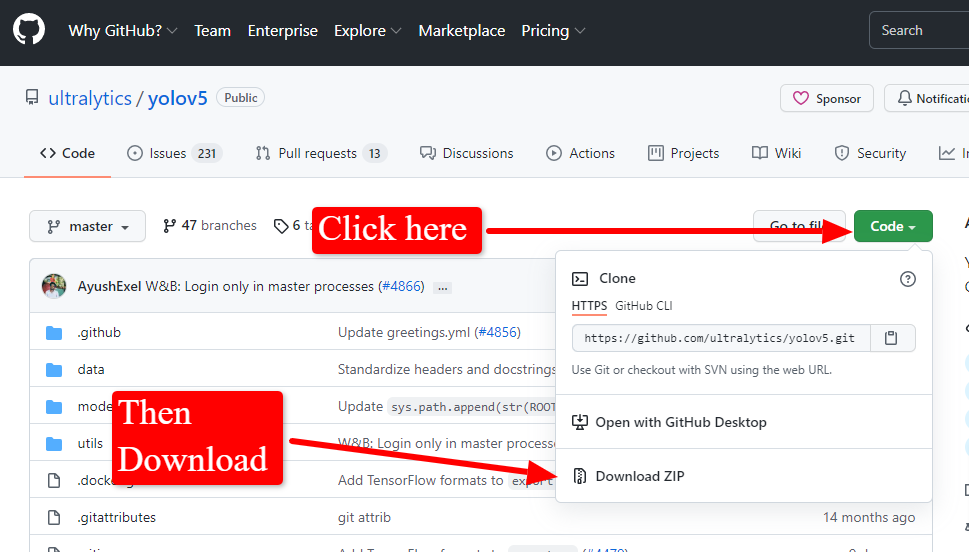View the 47 branches link
969x552 pixels.
[209, 226]
